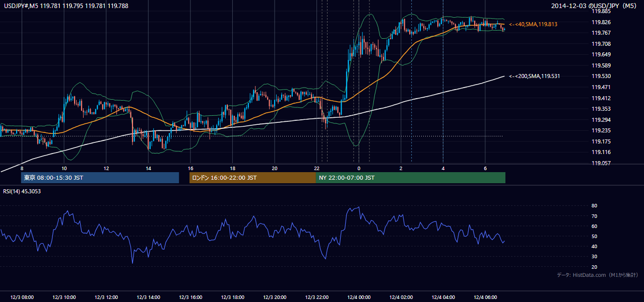Viewport: 644px width, 302px height.
Task: Select the 40 SMA 119.813 label
Action: pyautogui.click(x=533, y=24)
